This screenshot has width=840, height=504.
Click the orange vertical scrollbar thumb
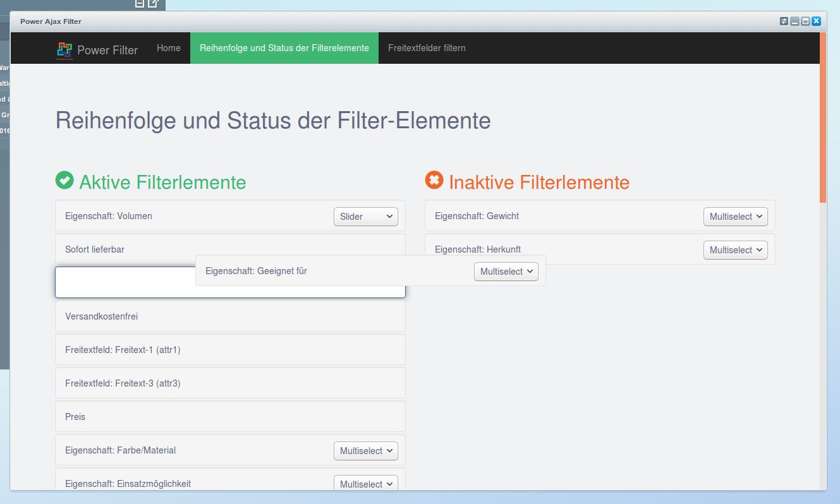[x=823, y=117]
